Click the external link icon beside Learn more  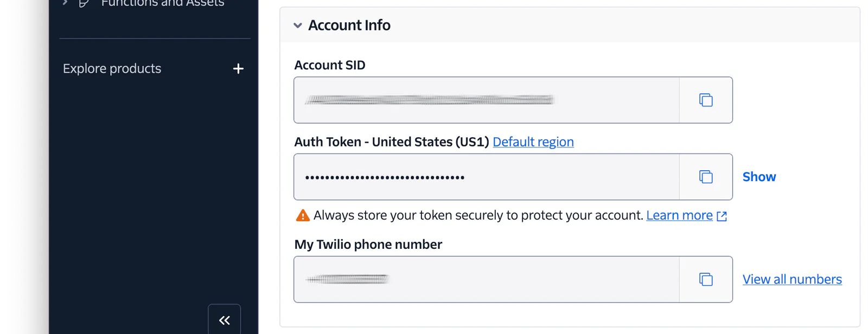(x=722, y=215)
